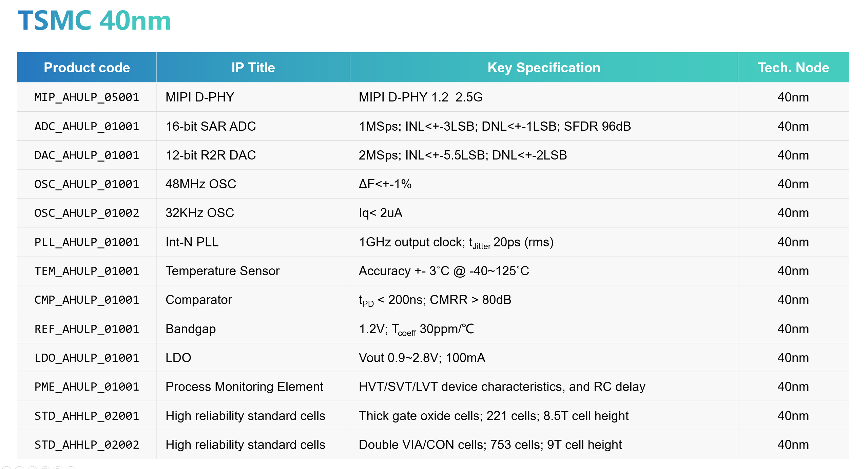This screenshot has height=469, width=868.
Task: Select product code STD_AHHLP_02002
Action: click(x=87, y=445)
